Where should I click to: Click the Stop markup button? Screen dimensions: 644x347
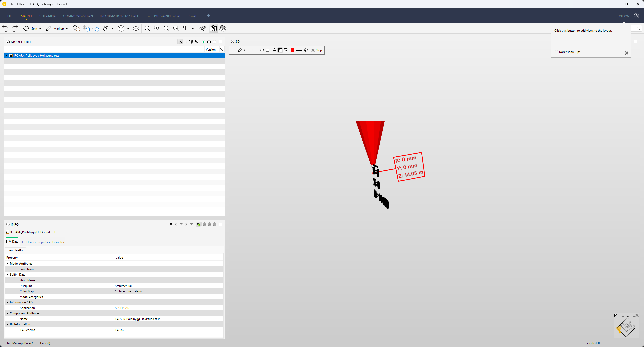coord(317,50)
